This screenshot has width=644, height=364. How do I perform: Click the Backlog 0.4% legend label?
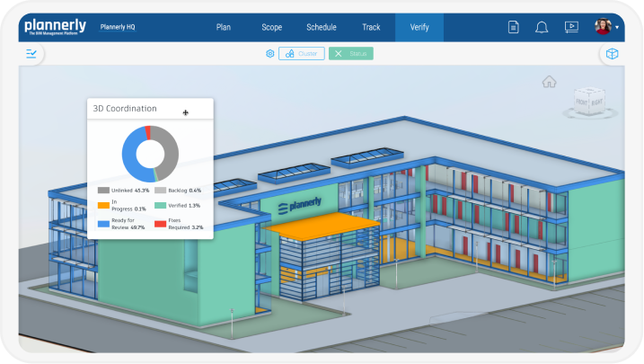point(185,191)
